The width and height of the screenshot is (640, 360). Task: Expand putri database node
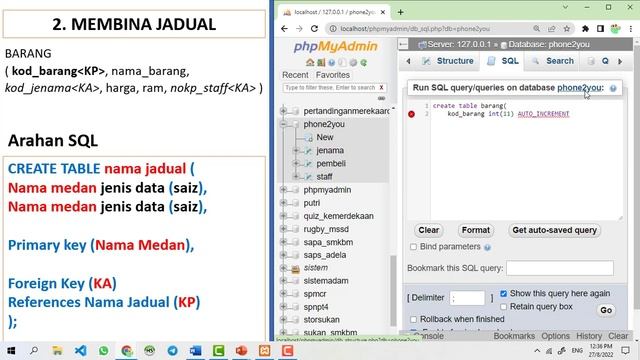pos(283,202)
